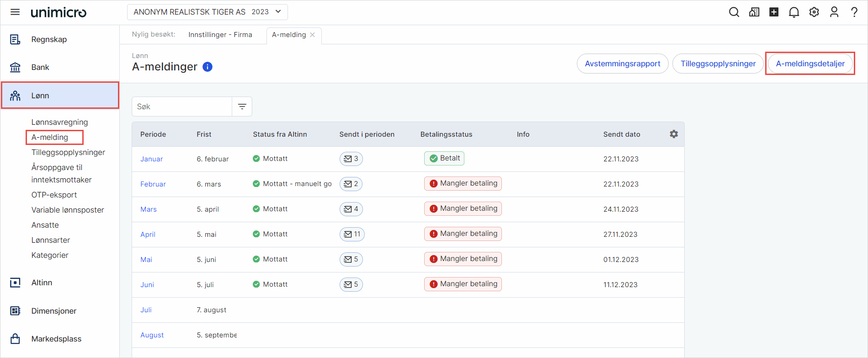Click the info icon beside A-meldinger
Image resolution: width=868 pixels, height=358 pixels.
coord(208,67)
